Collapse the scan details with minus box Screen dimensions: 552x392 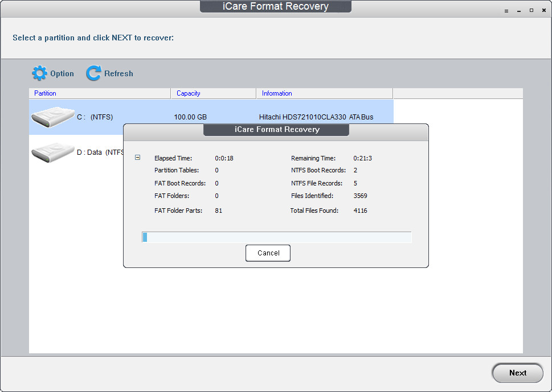coord(138,158)
